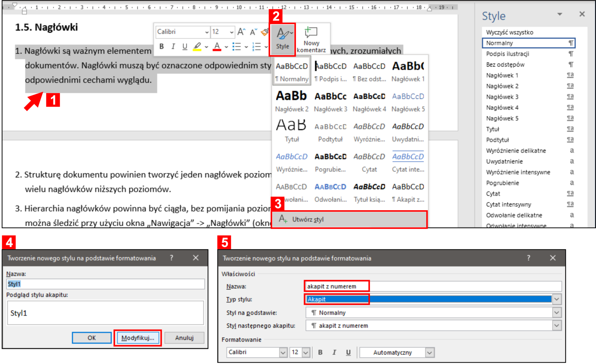
Task: Toggle Underline in the mini toolbar
Action: (x=185, y=47)
